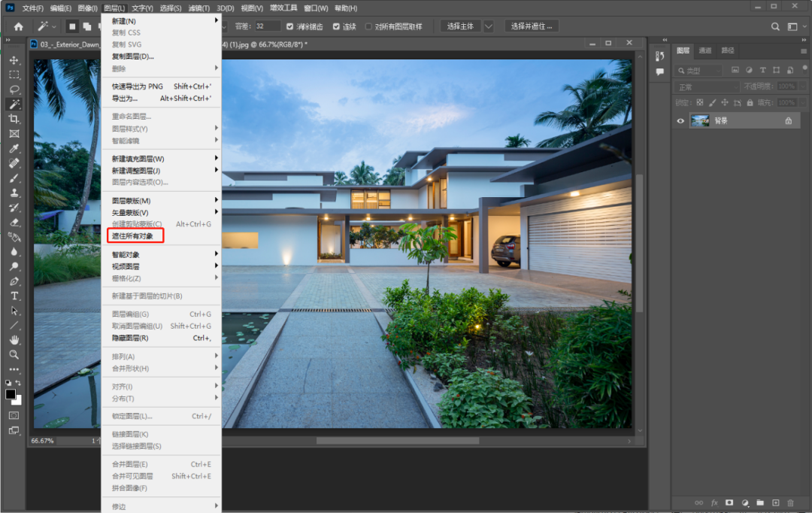Open the workspace switcher icon dropdown

pyautogui.click(x=795, y=26)
